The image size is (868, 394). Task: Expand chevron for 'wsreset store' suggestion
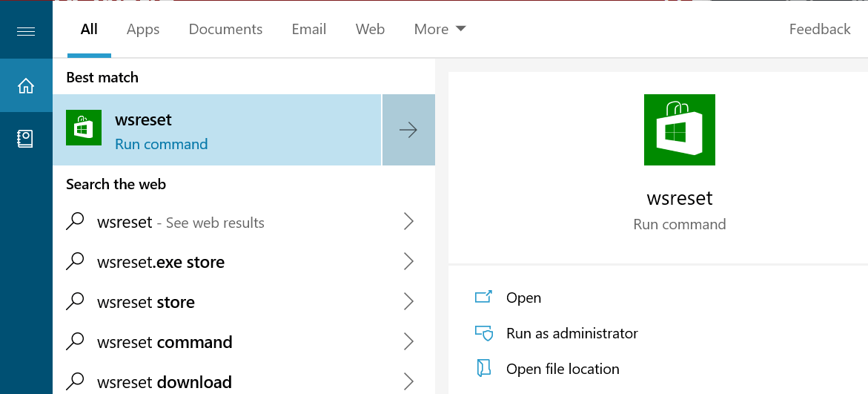coord(408,302)
